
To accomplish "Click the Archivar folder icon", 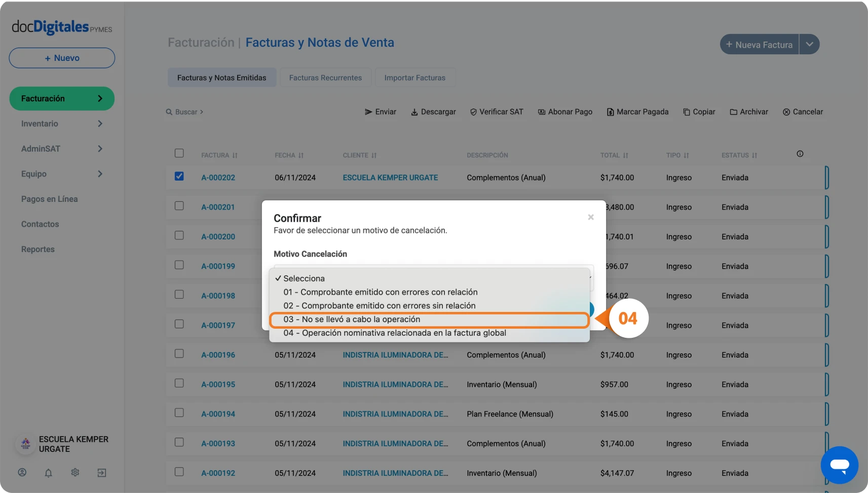I will (734, 112).
